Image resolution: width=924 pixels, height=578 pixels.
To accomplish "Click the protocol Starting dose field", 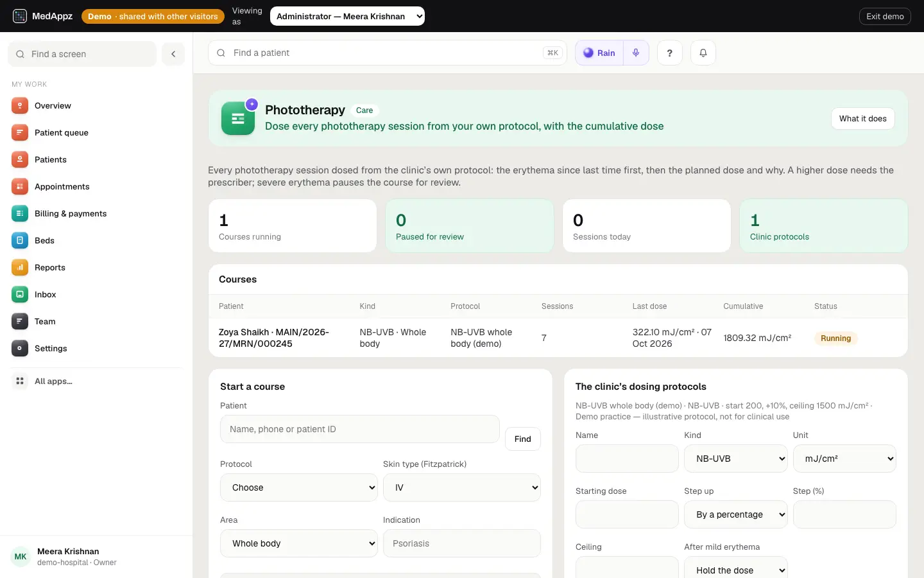I will (627, 514).
